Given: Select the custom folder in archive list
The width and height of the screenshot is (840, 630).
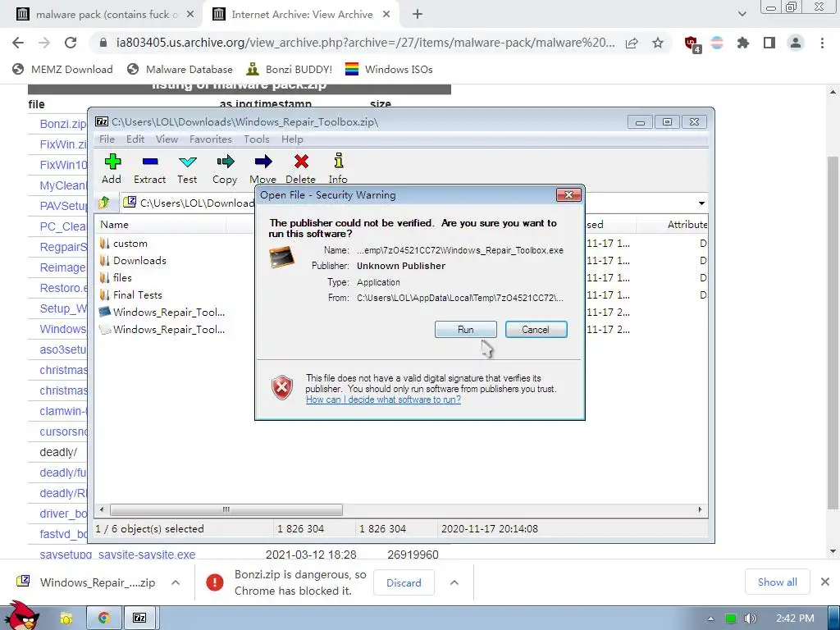Looking at the screenshot, I should [124, 243].
